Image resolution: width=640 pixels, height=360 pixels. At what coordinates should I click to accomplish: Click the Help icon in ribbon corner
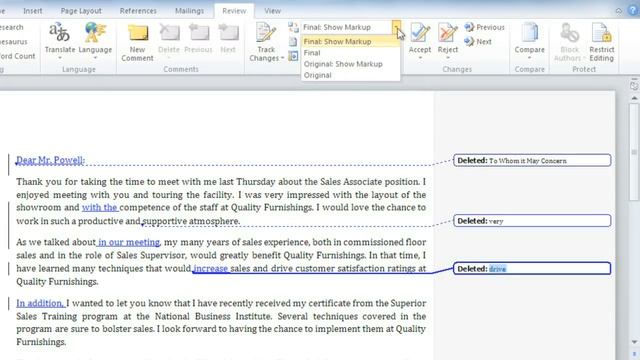(634, 11)
